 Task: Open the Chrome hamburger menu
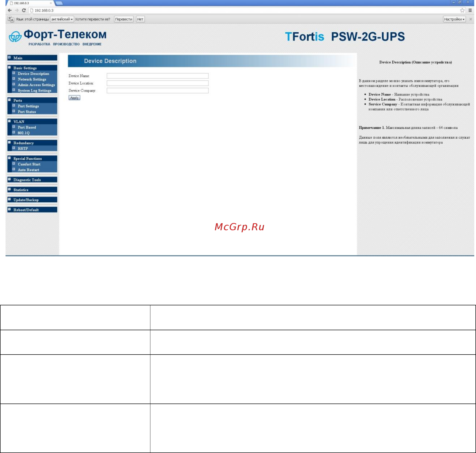tap(470, 10)
